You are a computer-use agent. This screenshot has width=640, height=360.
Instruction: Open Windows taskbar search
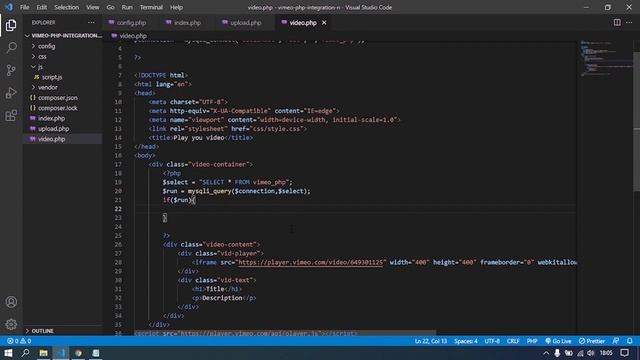pyautogui.click(x=25, y=353)
